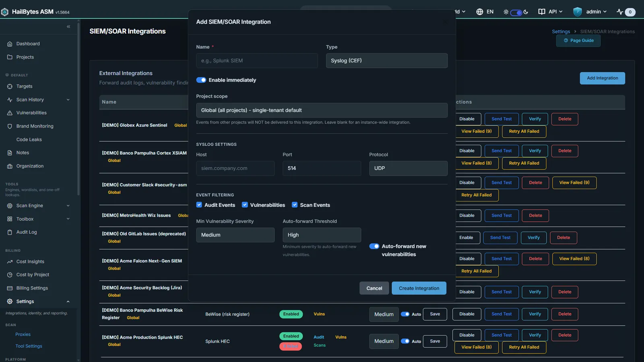The image size is (644, 362).
Task: Open Tool Settings in the sidebar
Action: click(x=29, y=346)
